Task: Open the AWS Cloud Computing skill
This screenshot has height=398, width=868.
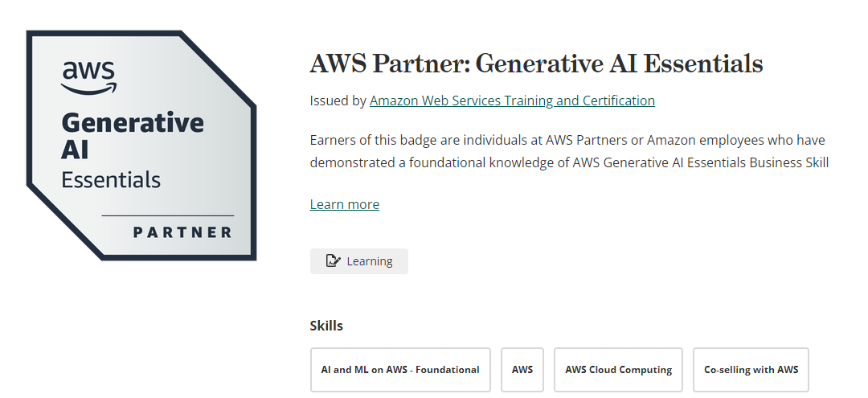Action: pyautogui.click(x=618, y=370)
